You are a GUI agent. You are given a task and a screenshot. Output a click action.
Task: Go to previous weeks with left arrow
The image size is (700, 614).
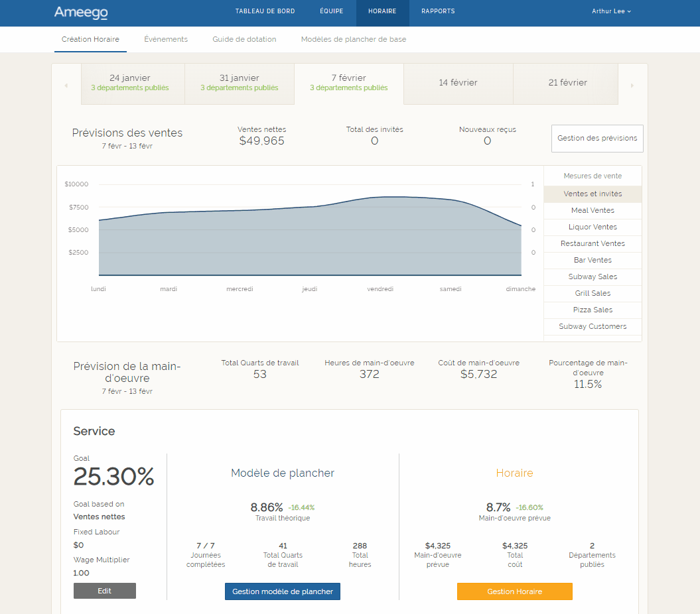(66, 86)
